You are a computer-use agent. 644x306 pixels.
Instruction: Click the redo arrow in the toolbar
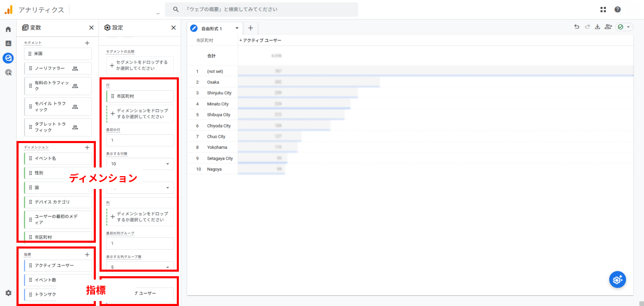587,27
